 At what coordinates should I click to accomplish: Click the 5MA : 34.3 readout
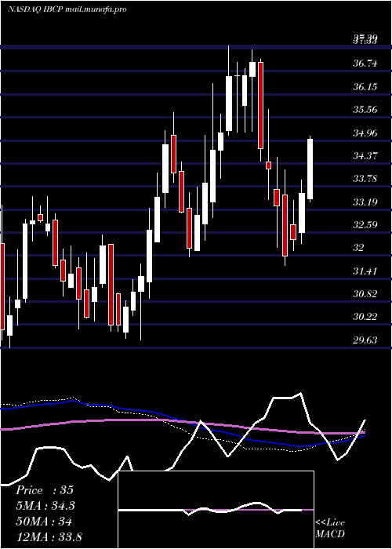tap(45, 506)
